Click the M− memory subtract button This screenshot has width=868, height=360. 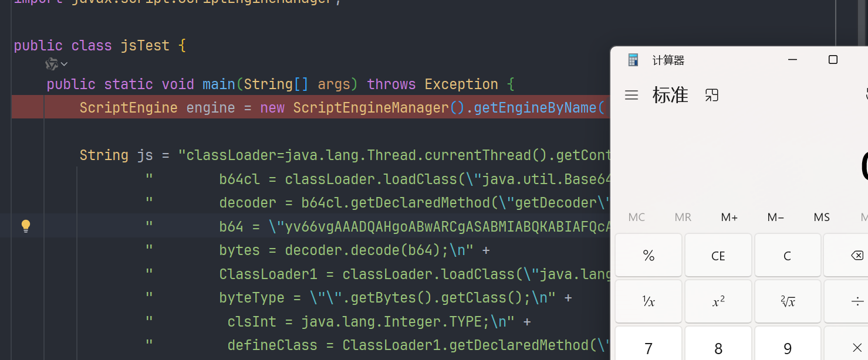776,218
